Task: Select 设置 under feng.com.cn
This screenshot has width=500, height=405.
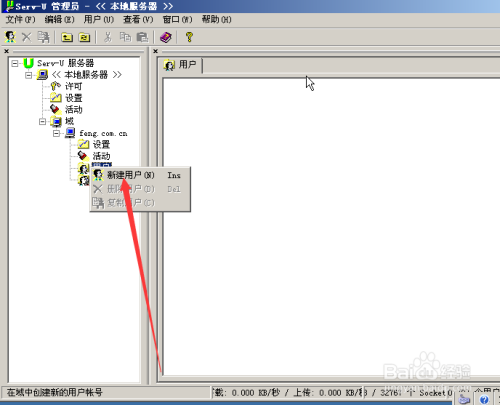Action: click(101, 145)
